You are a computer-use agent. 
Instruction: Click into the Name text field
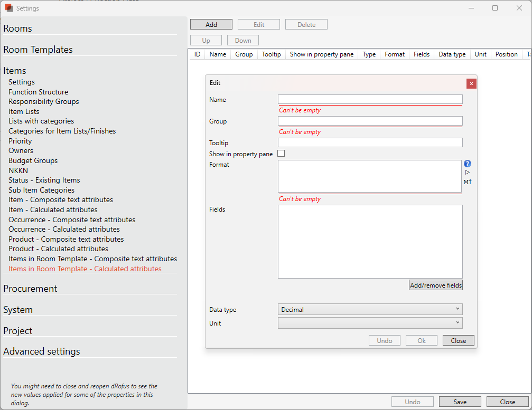pos(370,99)
